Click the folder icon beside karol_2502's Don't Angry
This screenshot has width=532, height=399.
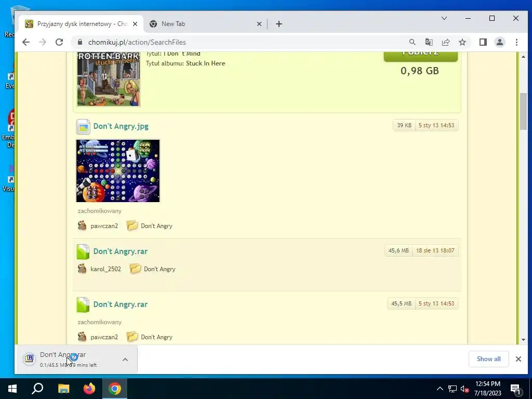(136, 269)
